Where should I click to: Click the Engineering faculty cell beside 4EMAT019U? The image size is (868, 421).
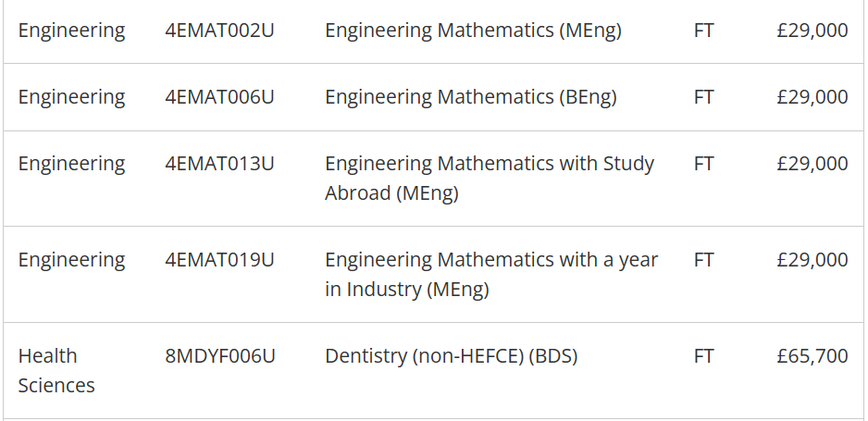pyautogui.click(x=71, y=260)
